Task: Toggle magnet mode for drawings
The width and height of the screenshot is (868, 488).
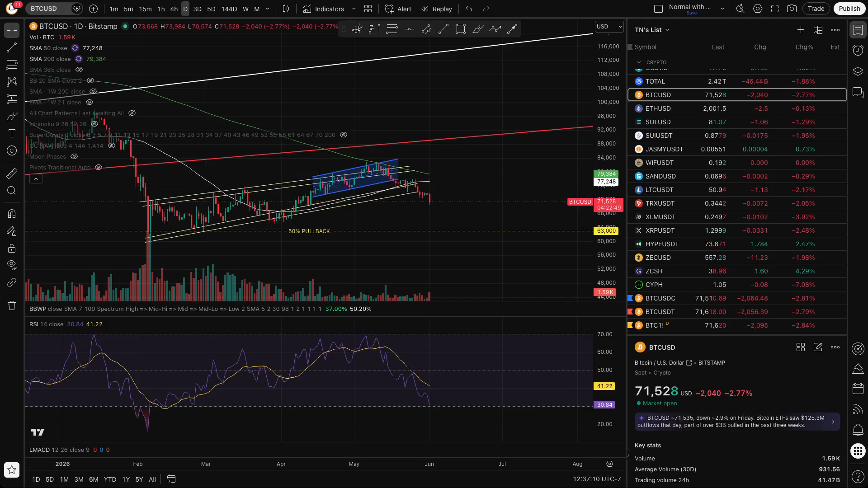Action: pyautogui.click(x=12, y=214)
